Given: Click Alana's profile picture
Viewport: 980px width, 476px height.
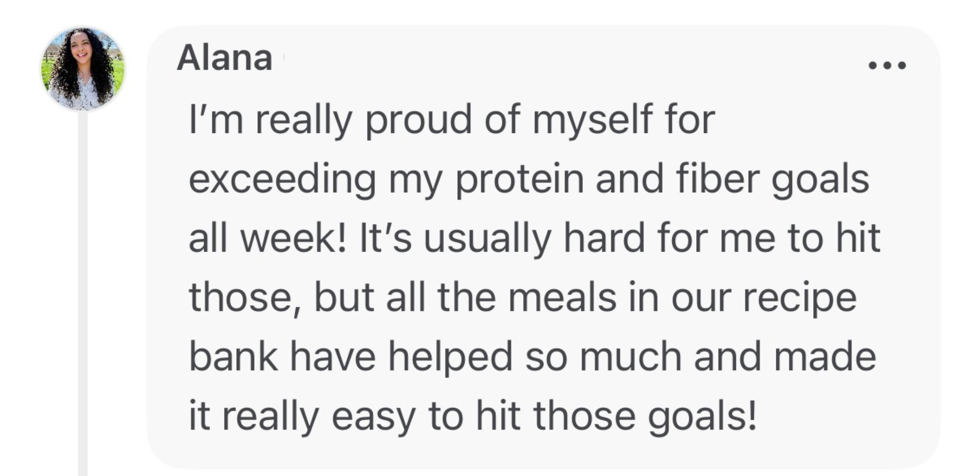Looking at the screenshot, I should coord(83,68).
